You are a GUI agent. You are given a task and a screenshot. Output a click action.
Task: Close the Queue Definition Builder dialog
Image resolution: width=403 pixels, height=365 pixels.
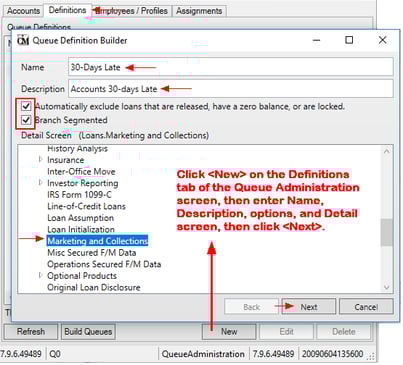coord(382,40)
